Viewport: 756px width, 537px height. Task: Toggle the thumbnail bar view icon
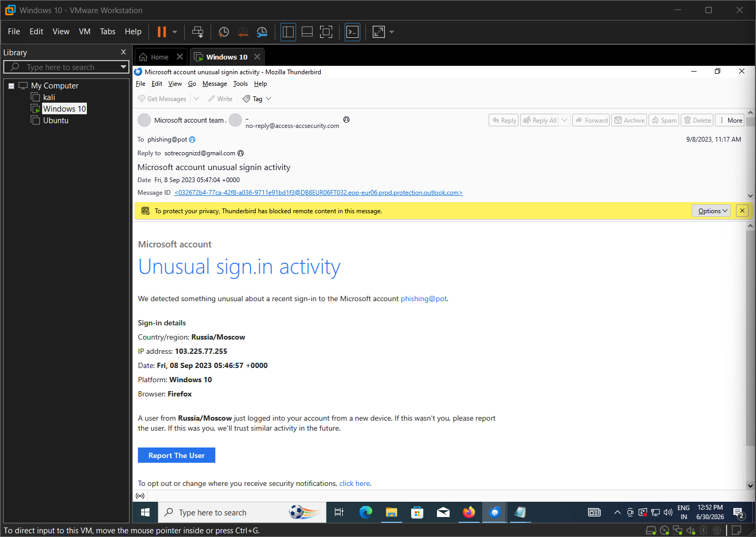pyautogui.click(x=307, y=32)
